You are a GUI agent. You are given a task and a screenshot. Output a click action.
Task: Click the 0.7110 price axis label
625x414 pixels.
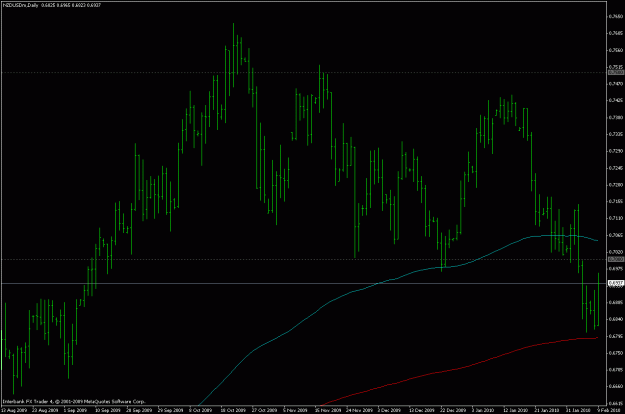pyautogui.click(x=616, y=218)
